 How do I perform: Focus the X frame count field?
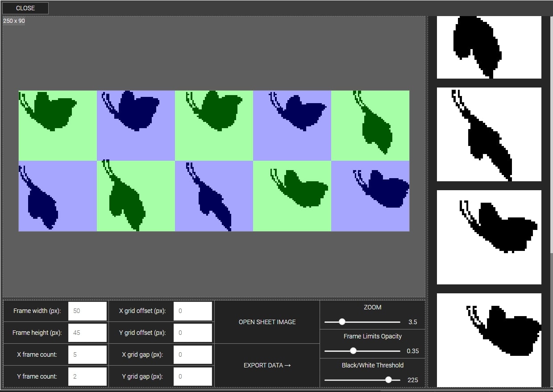pyautogui.click(x=87, y=354)
